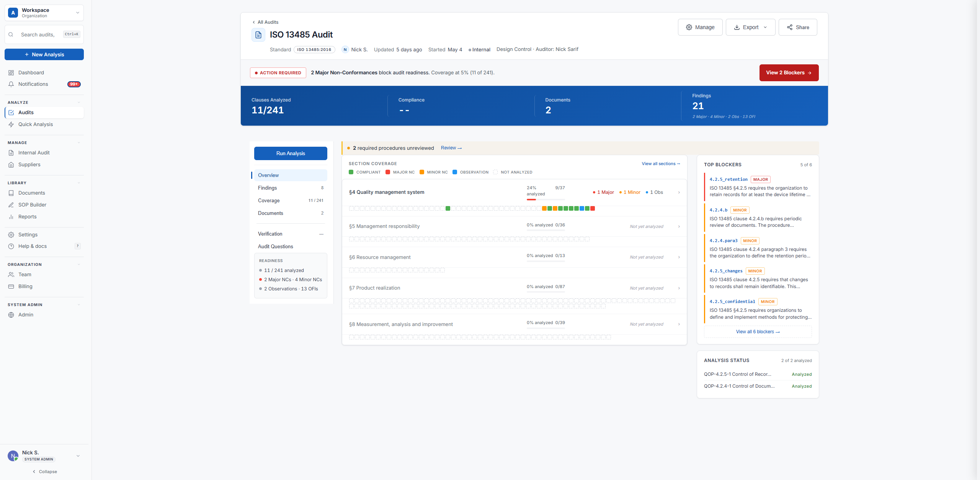Click the Documents library icon
Screen dimensions: 980x480
click(11, 193)
